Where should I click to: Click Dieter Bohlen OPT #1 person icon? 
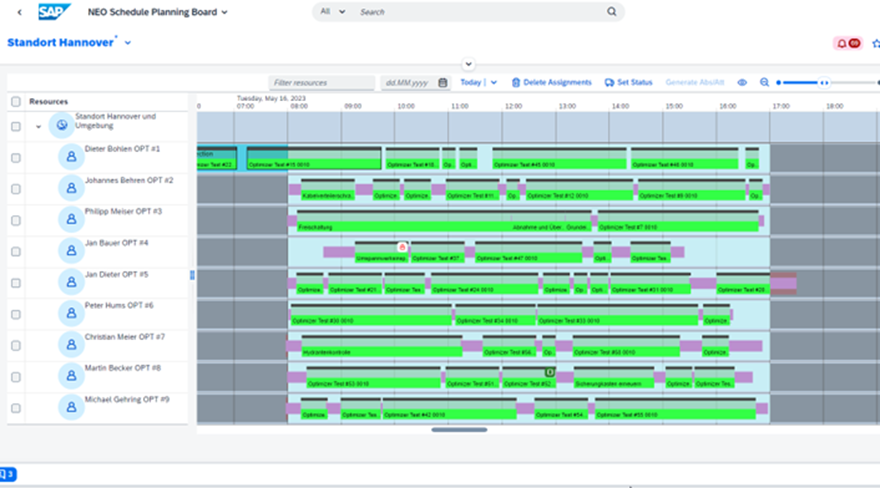coord(71,156)
